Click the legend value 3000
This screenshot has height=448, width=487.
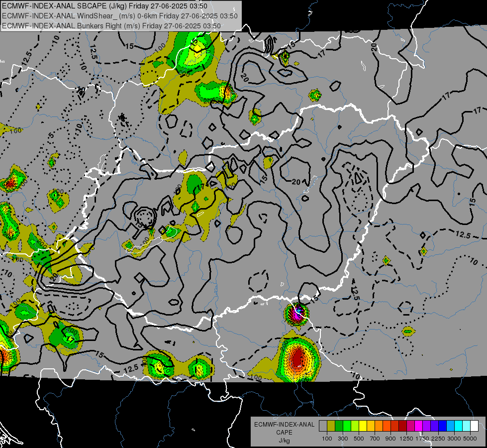[x=454, y=439]
